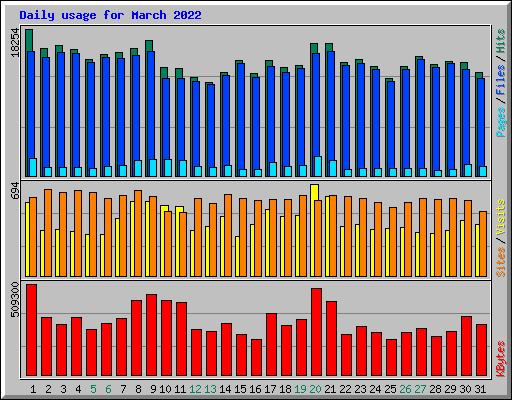512x400 pixels.
Task: Click the red KBytes bar for day 20
Action: point(316,332)
